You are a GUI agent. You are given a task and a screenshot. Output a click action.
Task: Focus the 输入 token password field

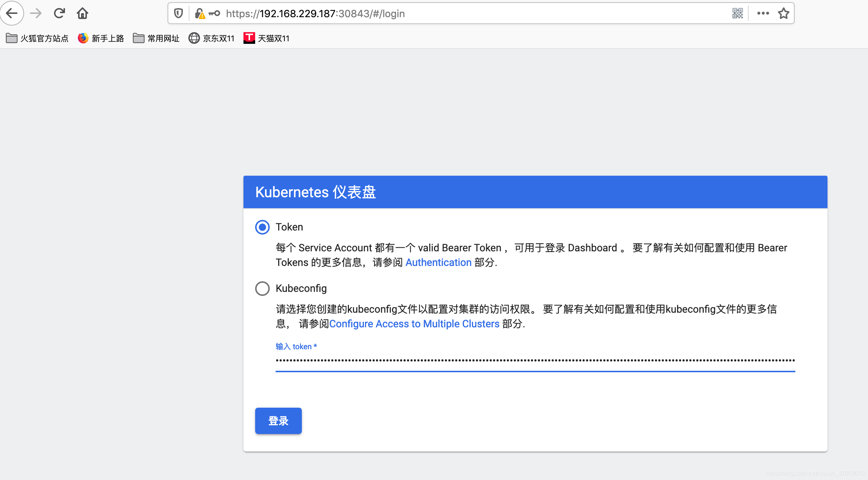point(535,361)
